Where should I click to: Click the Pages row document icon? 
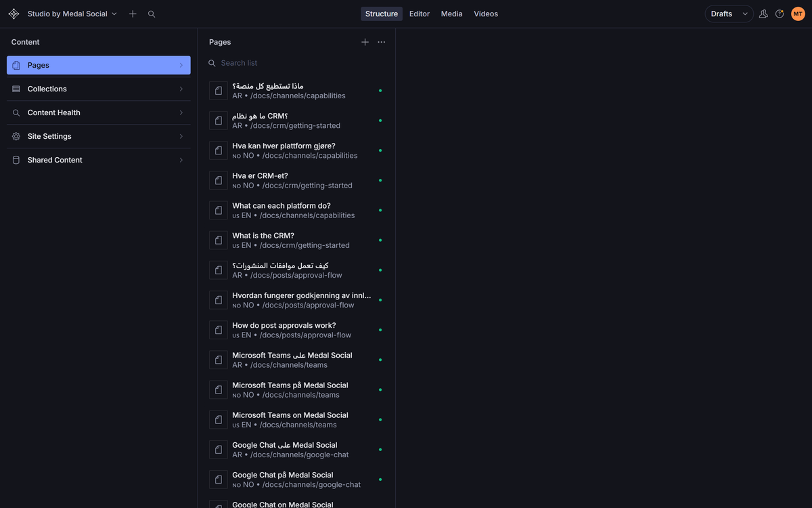click(x=16, y=65)
